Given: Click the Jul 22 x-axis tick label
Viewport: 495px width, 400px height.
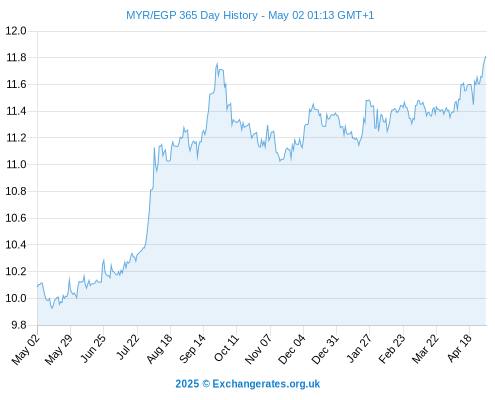Looking at the screenshot, I should click(x=128, y=347).
